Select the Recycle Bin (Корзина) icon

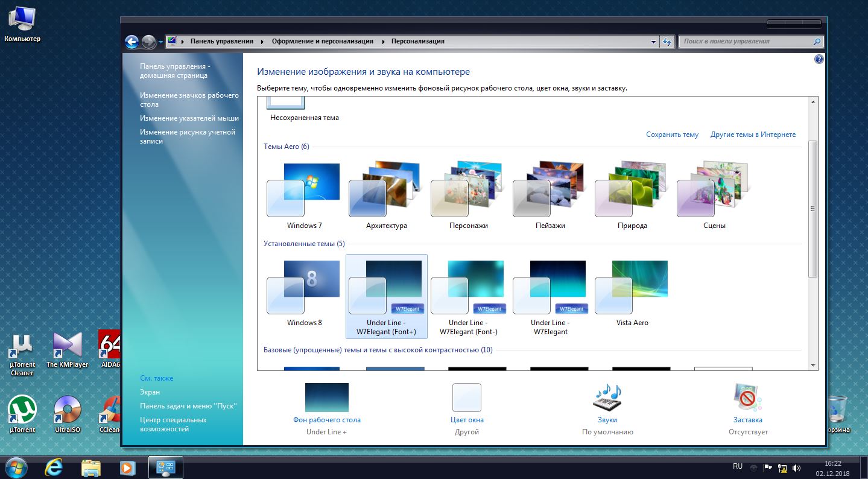[838, 414]
